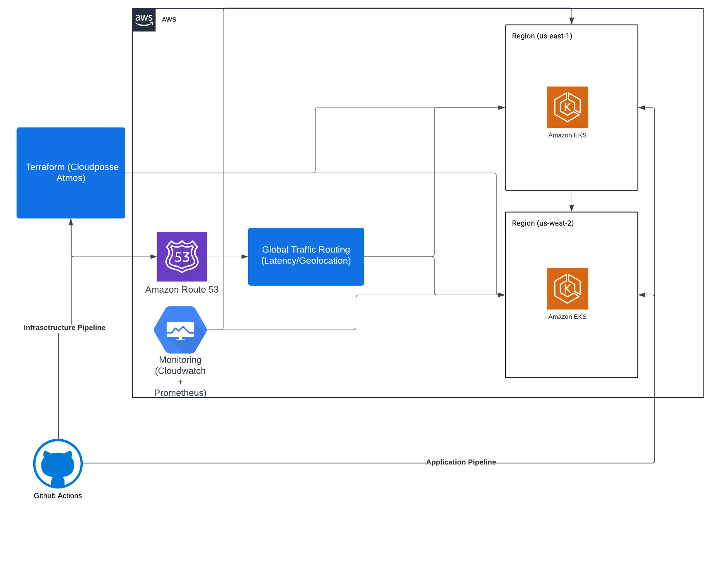
Task: Select the Monitoring (Cloudwatch + Prometheus) caption
Action: [180, 376]
